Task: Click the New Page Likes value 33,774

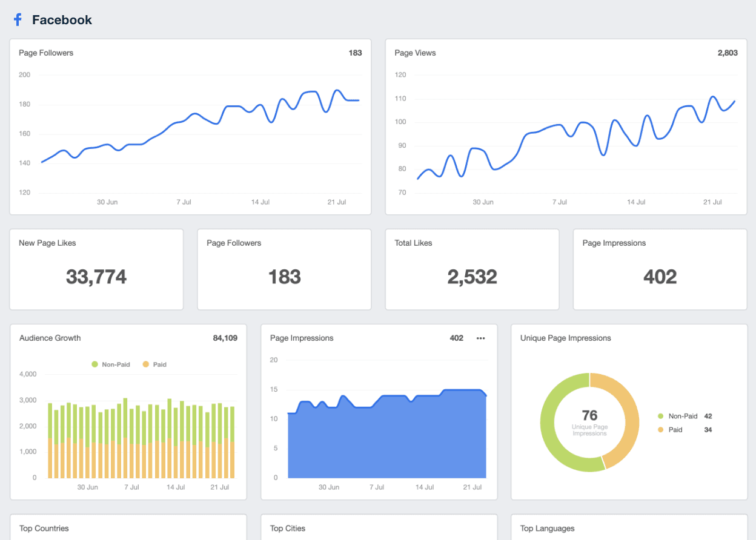Action: (x=96, y=277)
